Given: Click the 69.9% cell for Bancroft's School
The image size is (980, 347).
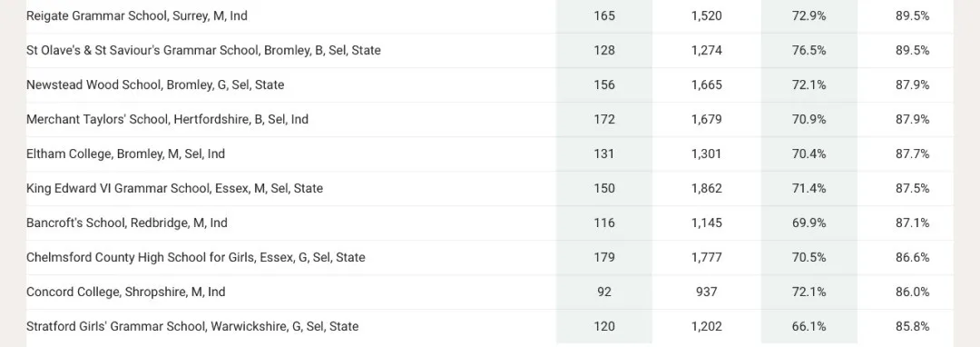Looking at the screenshot, I should click(808, 223).
